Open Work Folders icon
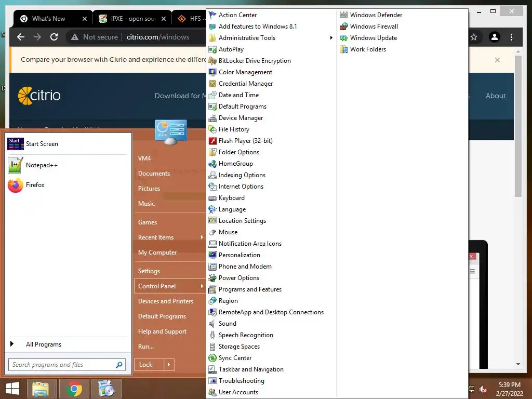 (x=344, y=49)
